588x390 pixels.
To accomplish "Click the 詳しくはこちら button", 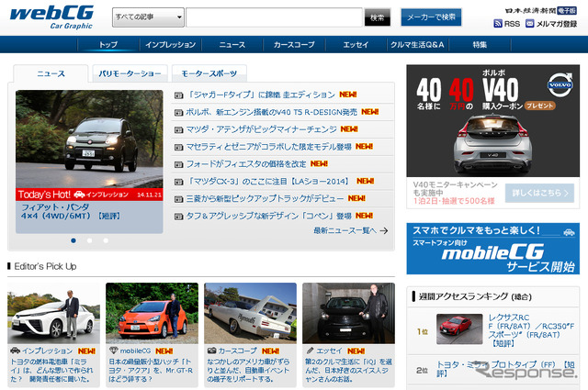I will point(539,193).
